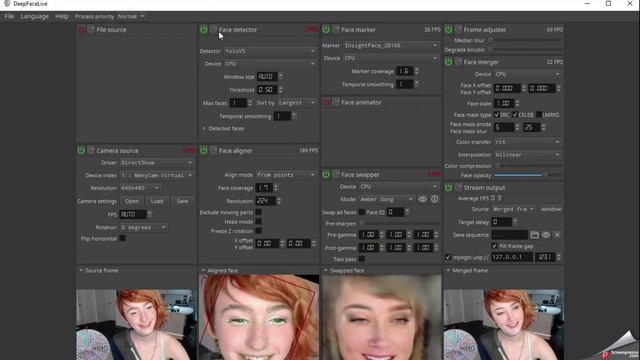Click reset icon next to Camera source
This screenshot has width=640, height=360.
pos(91,151)
